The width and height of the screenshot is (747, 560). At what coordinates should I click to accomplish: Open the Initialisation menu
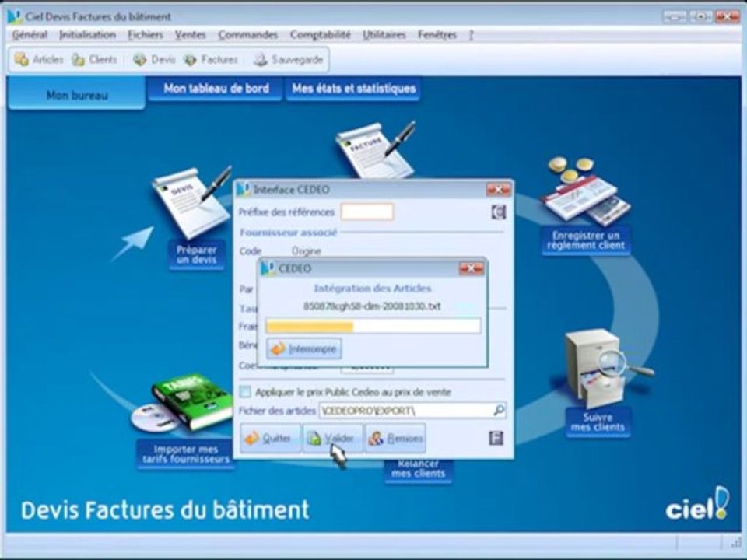point(87,35)
